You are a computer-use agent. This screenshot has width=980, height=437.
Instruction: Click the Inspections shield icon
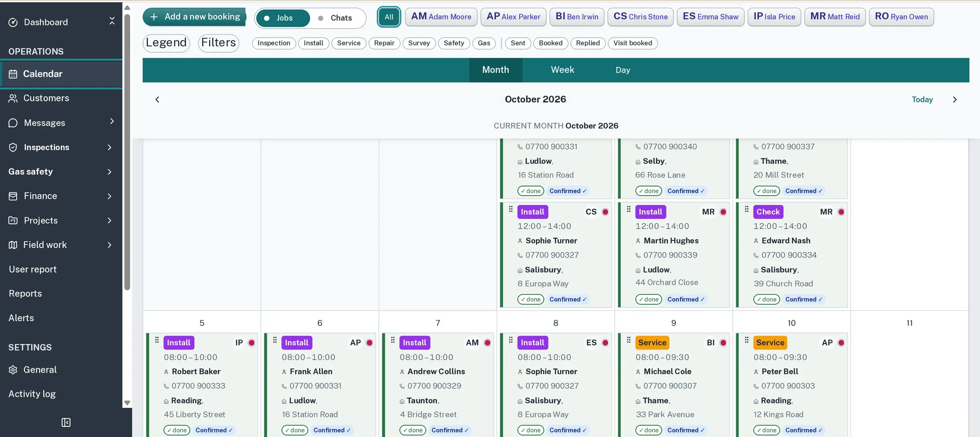(13, 147)
